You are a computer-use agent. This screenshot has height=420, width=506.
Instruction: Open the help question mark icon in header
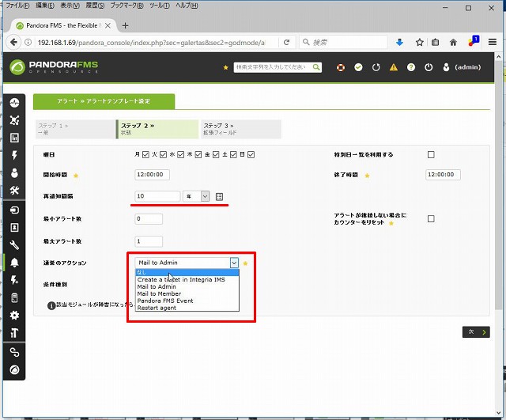click(x=411, y=67)
